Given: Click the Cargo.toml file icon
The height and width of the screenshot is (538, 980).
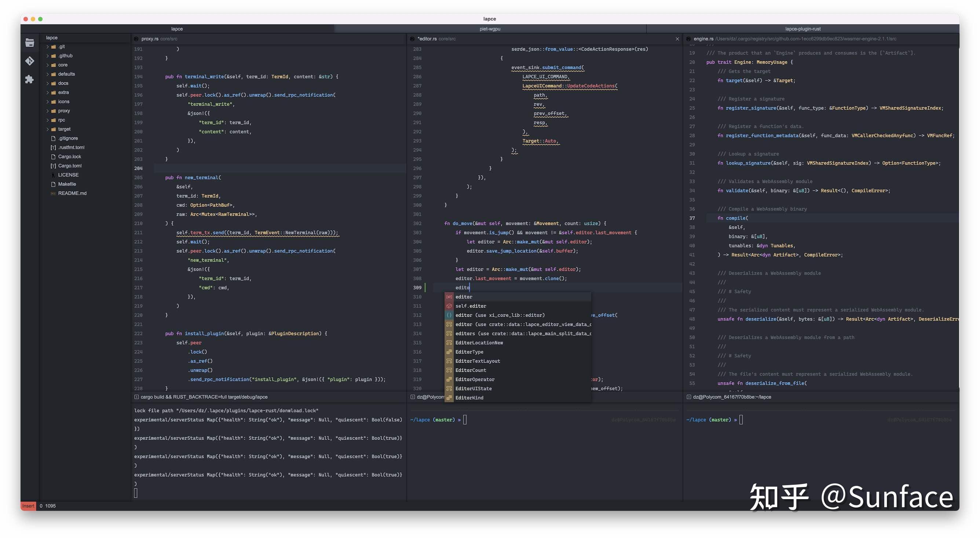Looking at the screenshot, I should click(53, 166).
